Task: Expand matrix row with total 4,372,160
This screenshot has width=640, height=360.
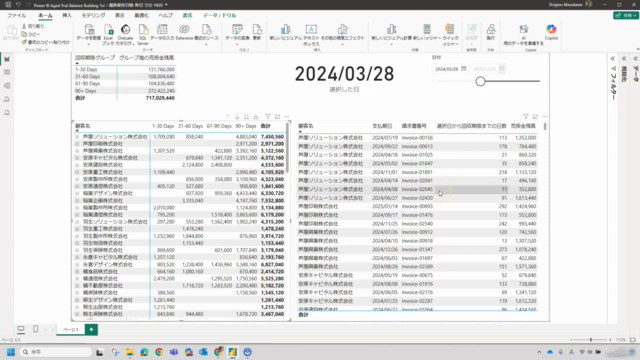Action: (x=77, y=158)
